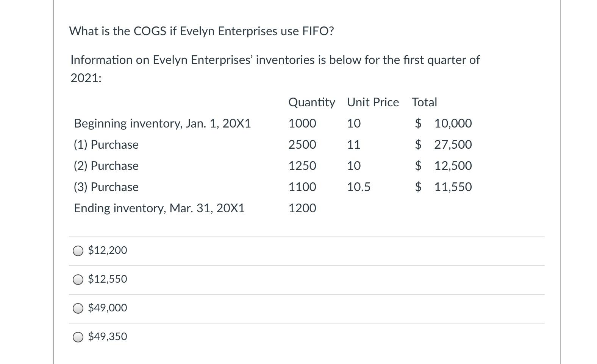Select the $49,000 answer option
Screen dimensions: 597x364
coord(78,308)
